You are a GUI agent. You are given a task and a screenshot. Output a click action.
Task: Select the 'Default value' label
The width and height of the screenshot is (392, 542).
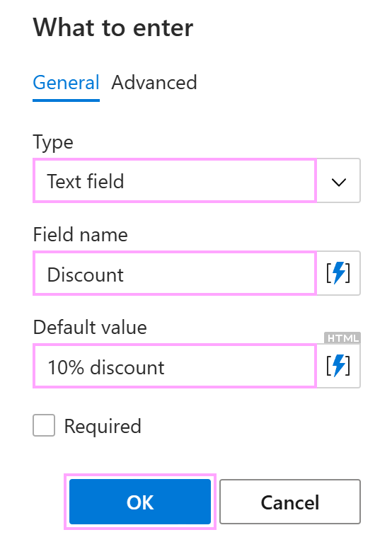click(x=90, y=327)
